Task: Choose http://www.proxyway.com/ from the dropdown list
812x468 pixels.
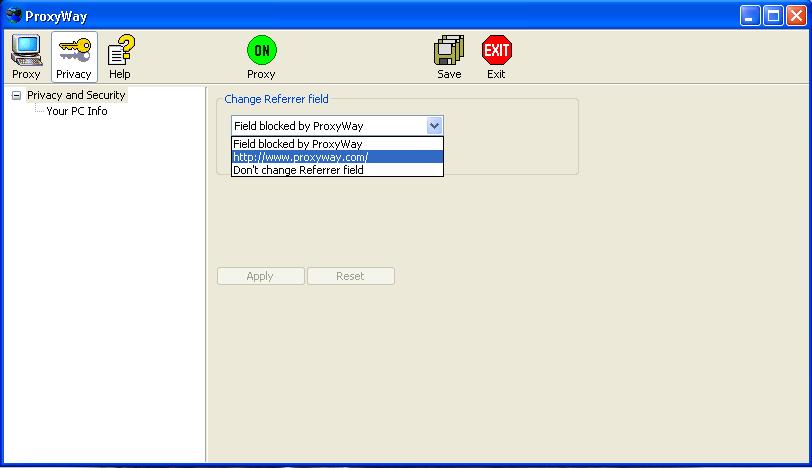Action: 337,157
